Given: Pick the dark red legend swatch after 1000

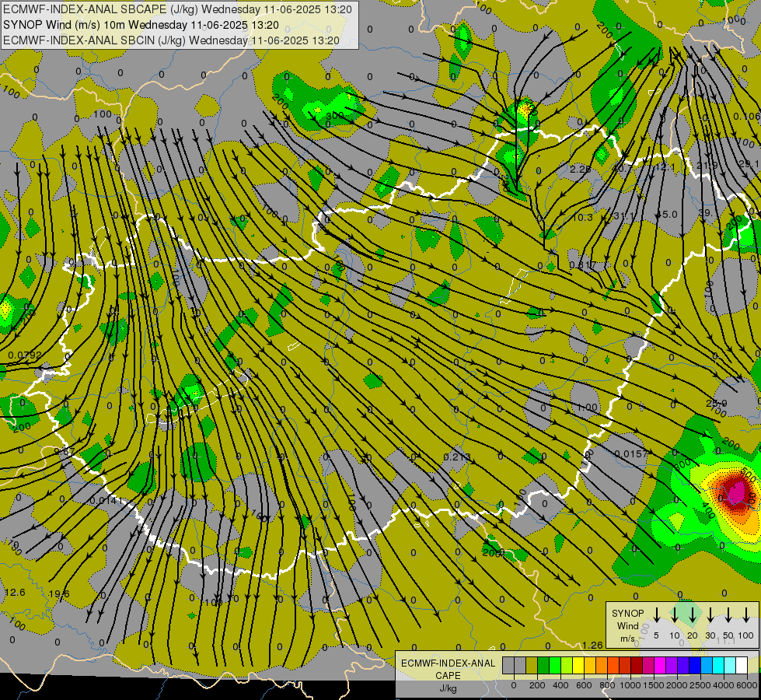Looking at the screenshot, I should click(637, 666).
